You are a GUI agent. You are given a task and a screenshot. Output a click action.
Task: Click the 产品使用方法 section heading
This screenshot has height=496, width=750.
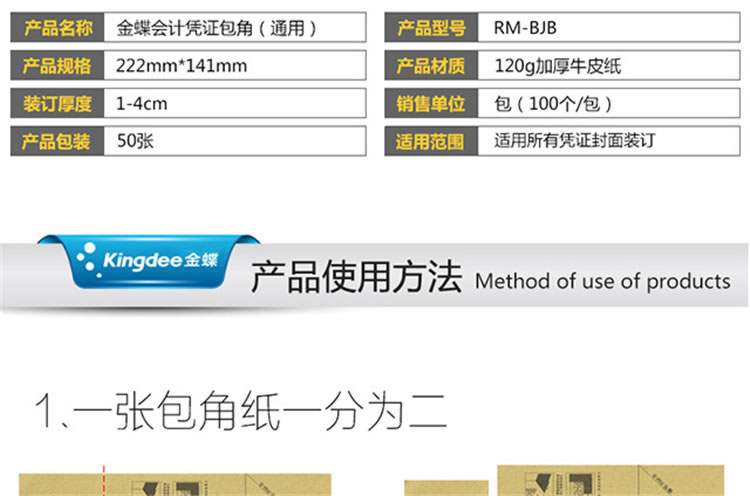click(356, 276)
